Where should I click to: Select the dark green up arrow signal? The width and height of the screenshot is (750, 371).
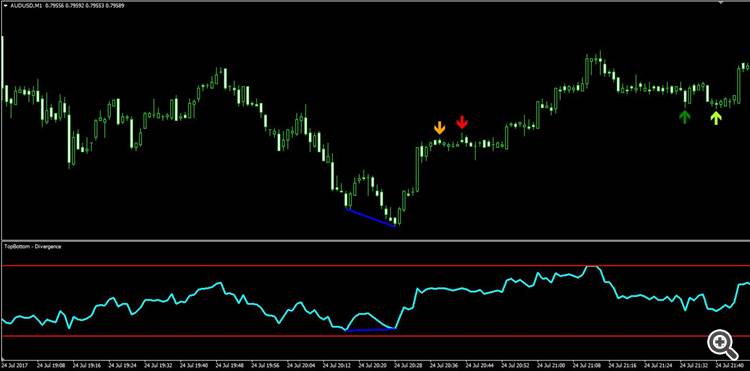coord(685,117)
